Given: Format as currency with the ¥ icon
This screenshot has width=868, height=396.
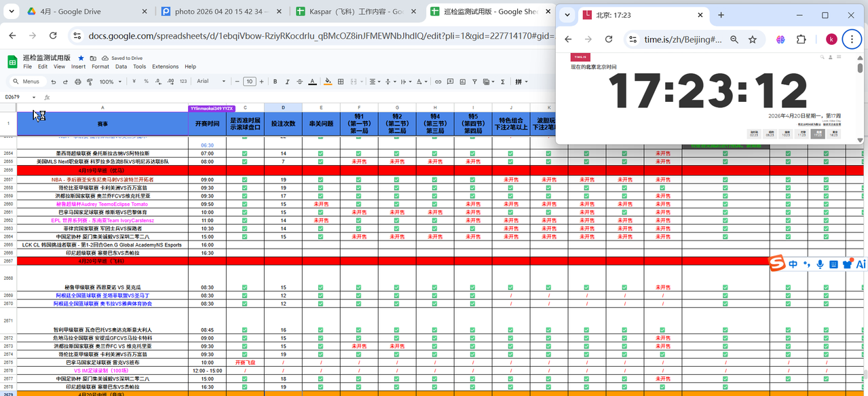Looking at the screenshot, I should [134, 82].
